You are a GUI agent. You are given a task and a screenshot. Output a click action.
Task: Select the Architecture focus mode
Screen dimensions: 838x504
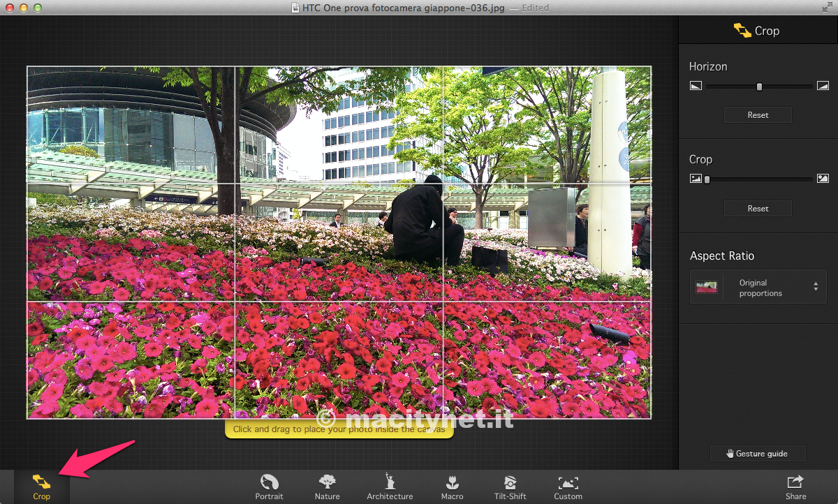tap(390, 486)
